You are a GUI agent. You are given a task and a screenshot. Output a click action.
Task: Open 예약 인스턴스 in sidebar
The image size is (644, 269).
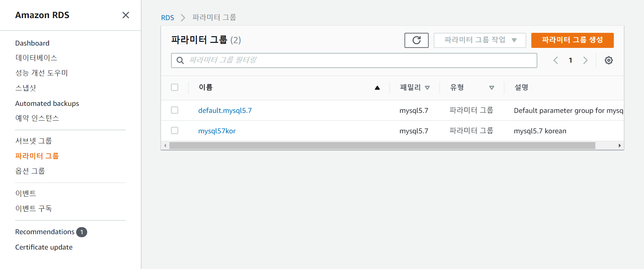click(x=37, y=118)
